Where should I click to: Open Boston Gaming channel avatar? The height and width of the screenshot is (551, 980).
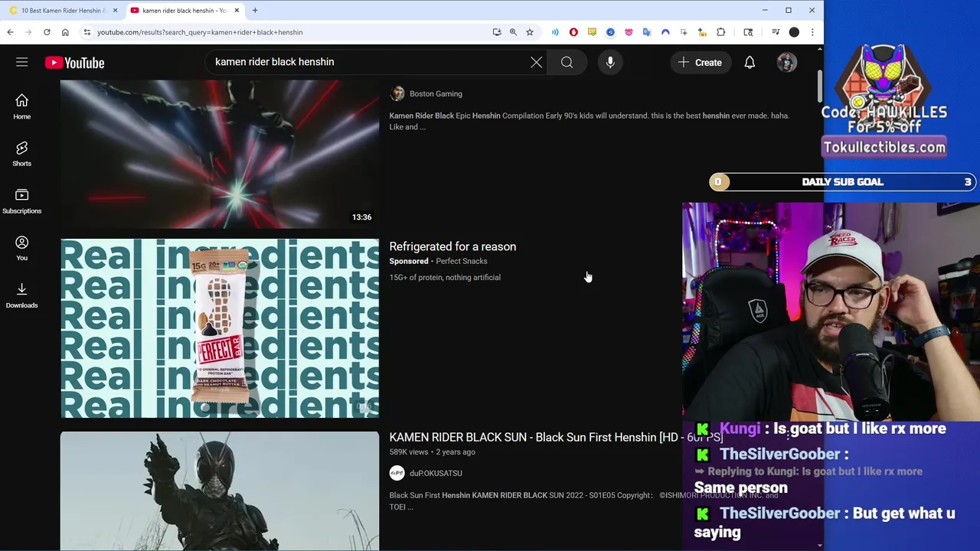click(x=397, y=93)
